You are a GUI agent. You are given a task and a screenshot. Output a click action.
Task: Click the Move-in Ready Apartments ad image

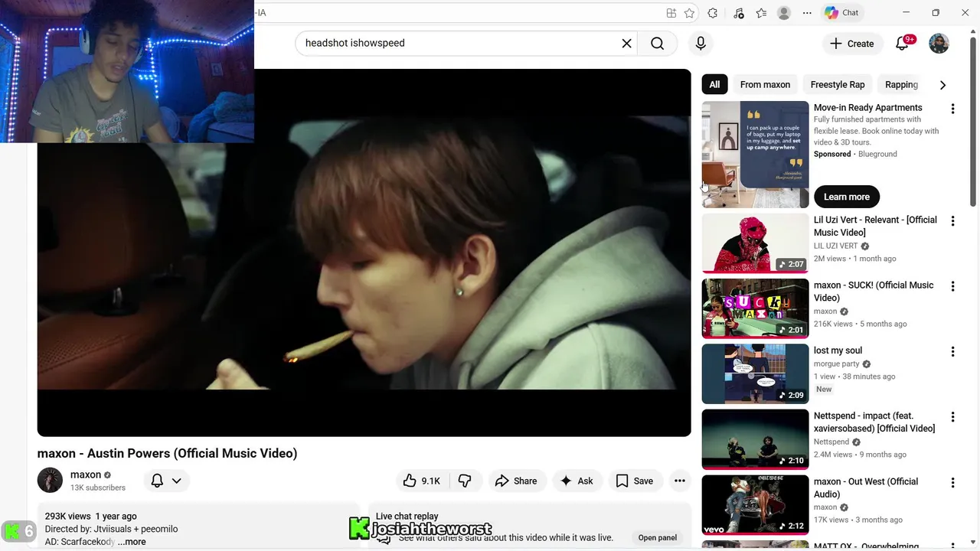coord(755,155)
